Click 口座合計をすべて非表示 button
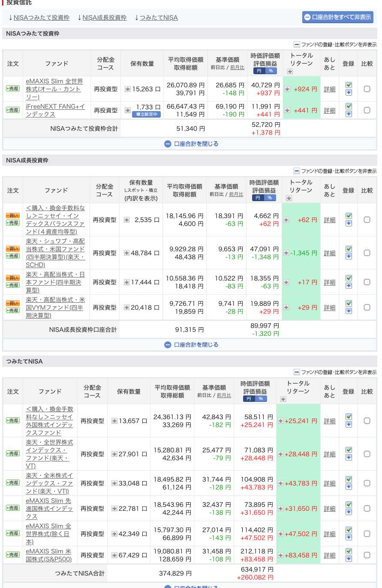382x588 pixels. 338,17
